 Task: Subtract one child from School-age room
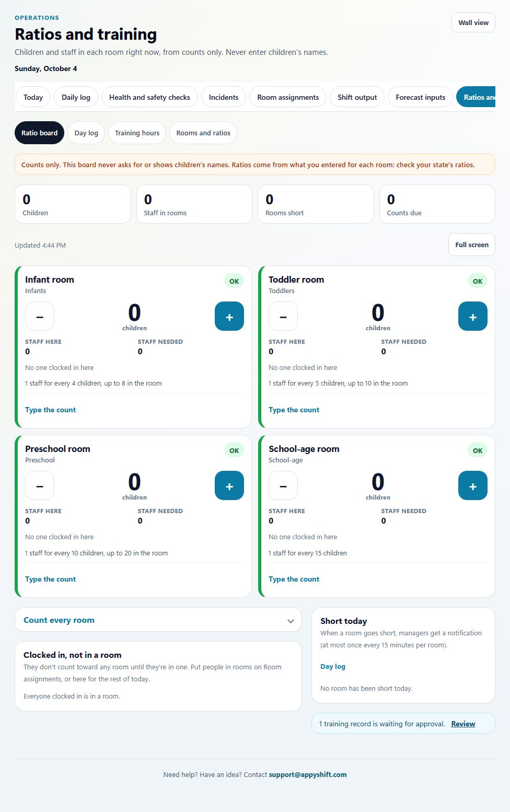(283, 485)
